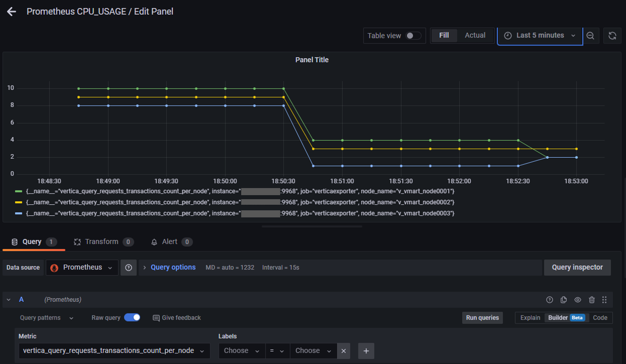The image size is (626, 364).
Task: Switch to the Transform tab
Action: tap(104, 242)
